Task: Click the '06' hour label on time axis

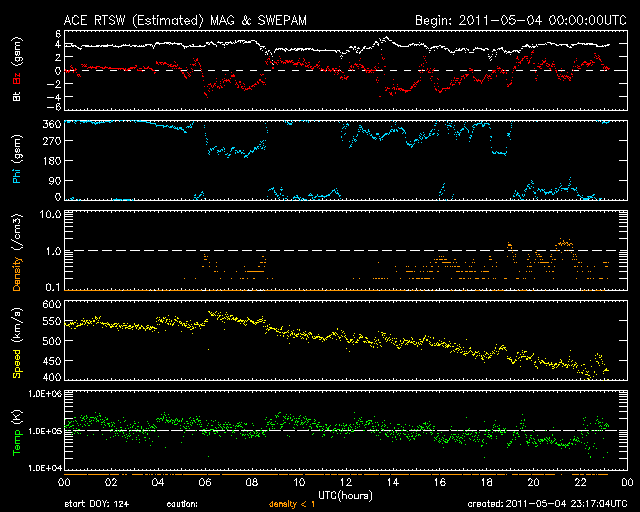Action: [x=205, y=483]
